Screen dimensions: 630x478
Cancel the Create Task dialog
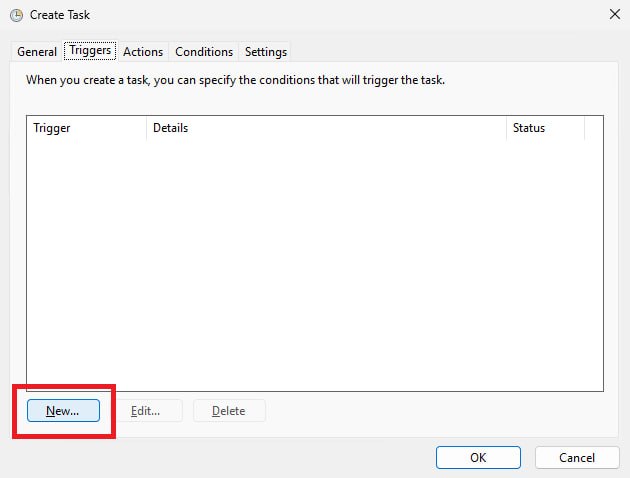[x=577, y=458]
